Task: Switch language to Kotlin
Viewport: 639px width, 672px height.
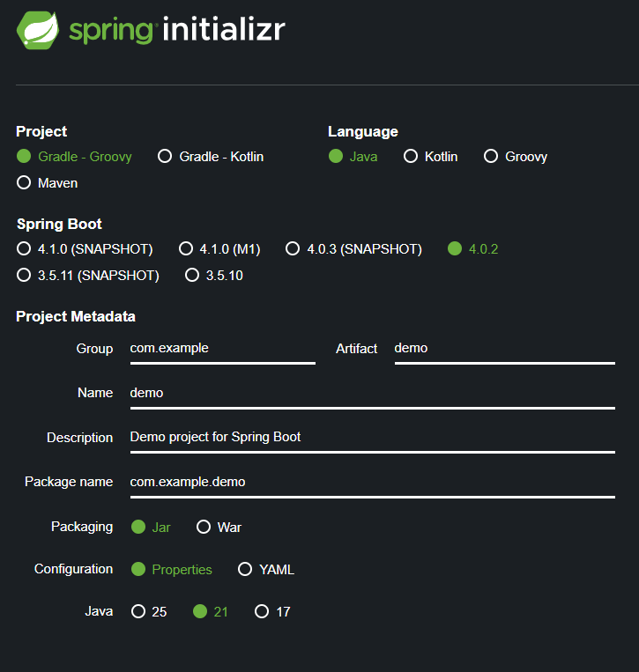Action: [431, 157]
